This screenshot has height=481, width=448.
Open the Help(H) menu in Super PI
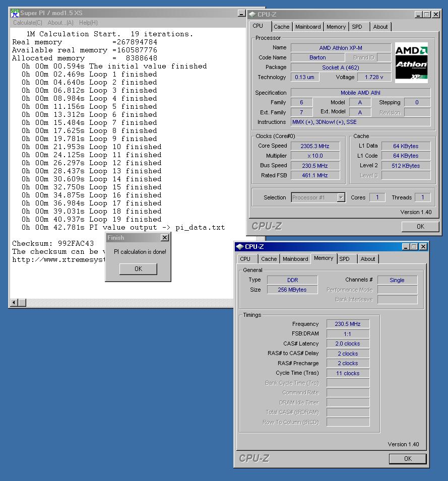pos(88,23)
